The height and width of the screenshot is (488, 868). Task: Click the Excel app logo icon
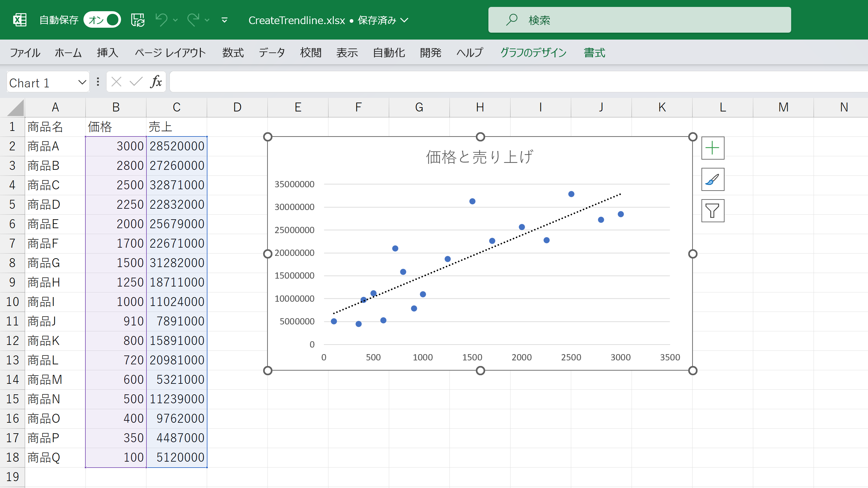(x=20, y=20)
